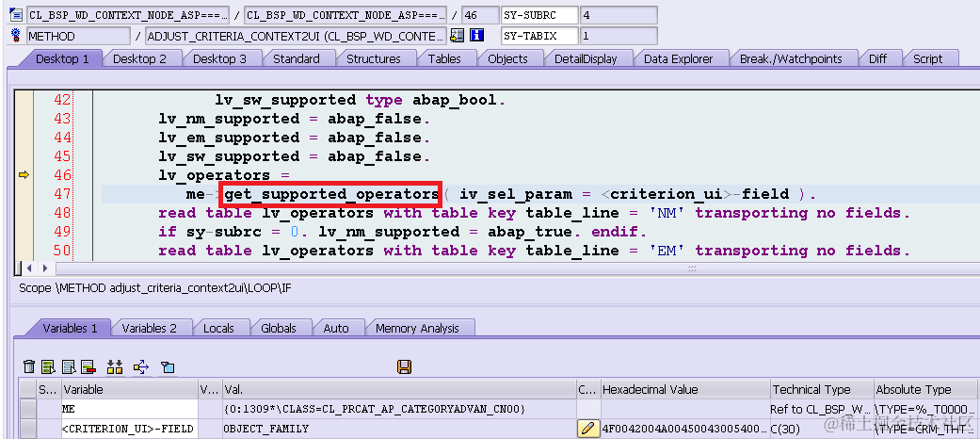
Task: Click the left scroll arrow of code editor
Action: [x=28, y=268]
